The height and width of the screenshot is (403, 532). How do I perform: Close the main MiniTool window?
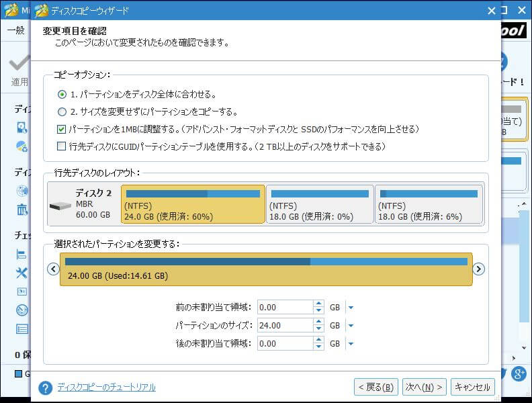click(x=522, y=10)
